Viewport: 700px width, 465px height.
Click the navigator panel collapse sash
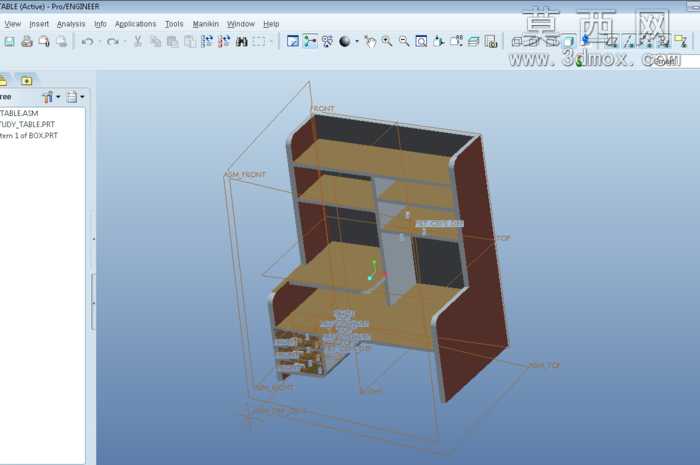pyautogui.click(x=93, y=302)
